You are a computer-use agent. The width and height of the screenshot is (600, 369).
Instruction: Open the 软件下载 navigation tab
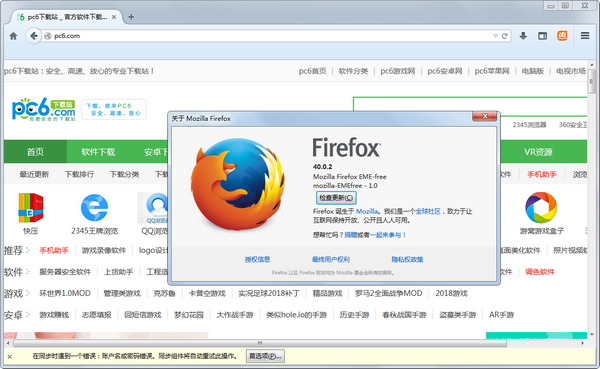tap(98, 152)
